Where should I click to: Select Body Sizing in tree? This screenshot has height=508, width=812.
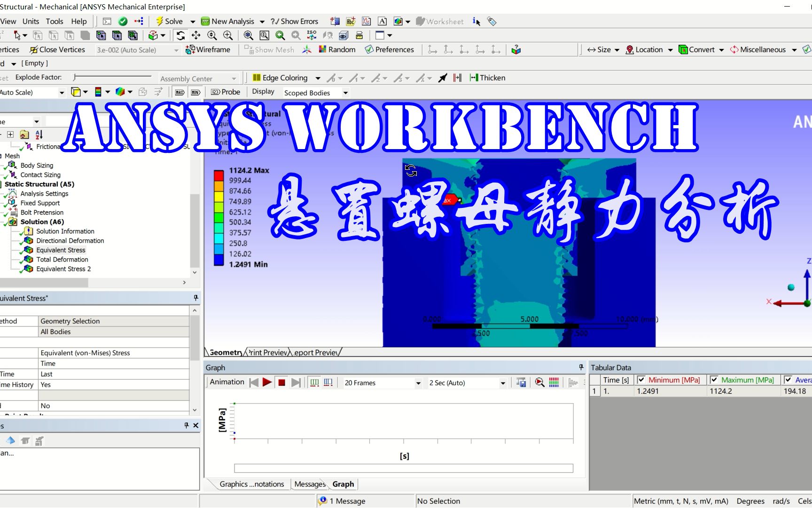pyautogui.click(x=37, y=165)
